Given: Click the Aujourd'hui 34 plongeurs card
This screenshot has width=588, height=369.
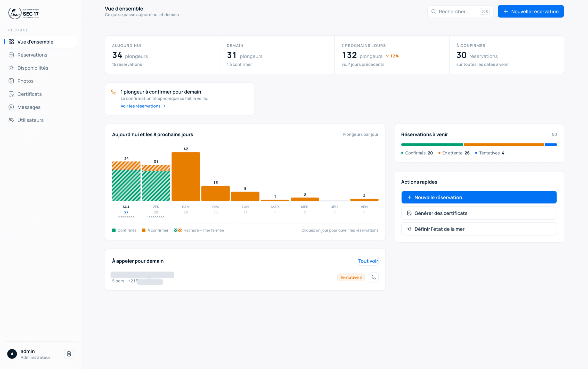Looking at the screenshot, I should (162, 55).
